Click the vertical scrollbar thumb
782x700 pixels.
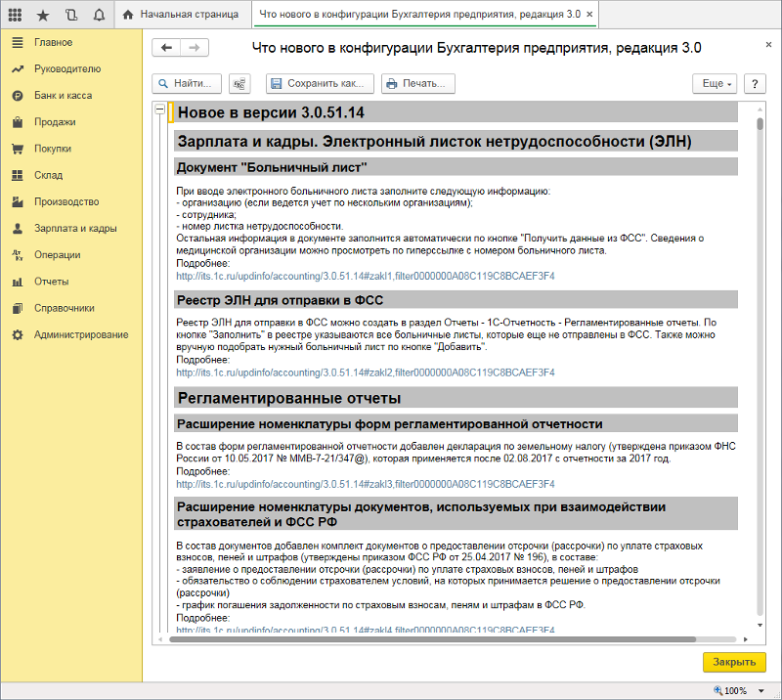pyautogui.click(x=760, y=124)
